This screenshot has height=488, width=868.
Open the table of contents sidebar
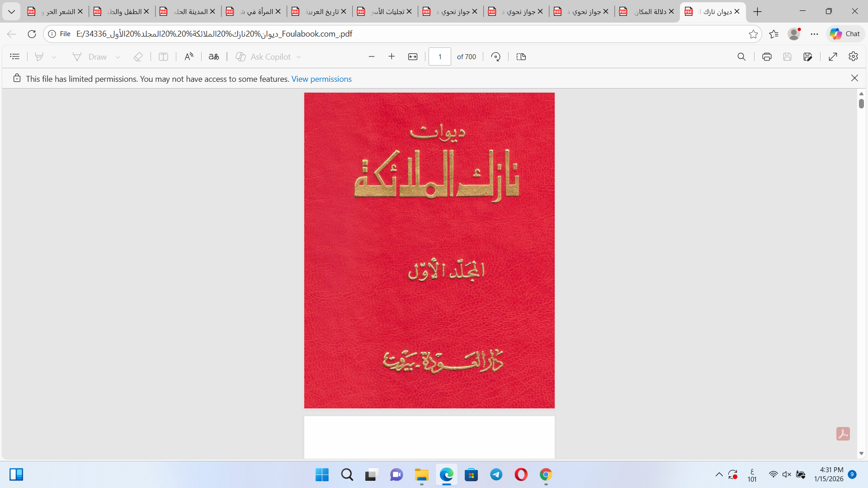click(x=15, y=56)
